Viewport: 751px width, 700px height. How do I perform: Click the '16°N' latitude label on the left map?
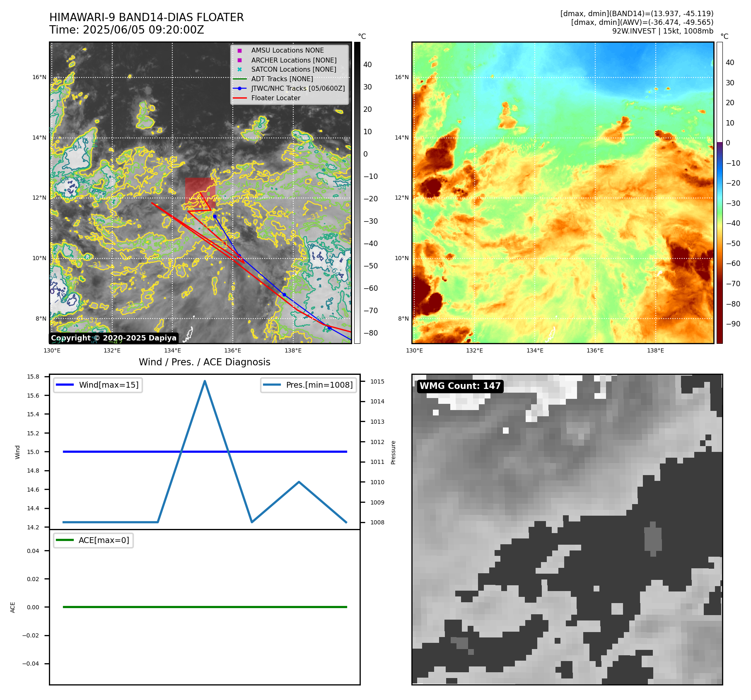pos(39,77)
